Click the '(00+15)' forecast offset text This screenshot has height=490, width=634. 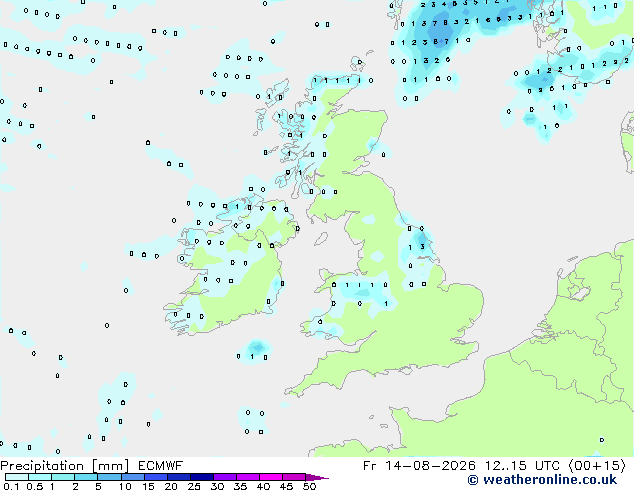(x=597, y=466)
